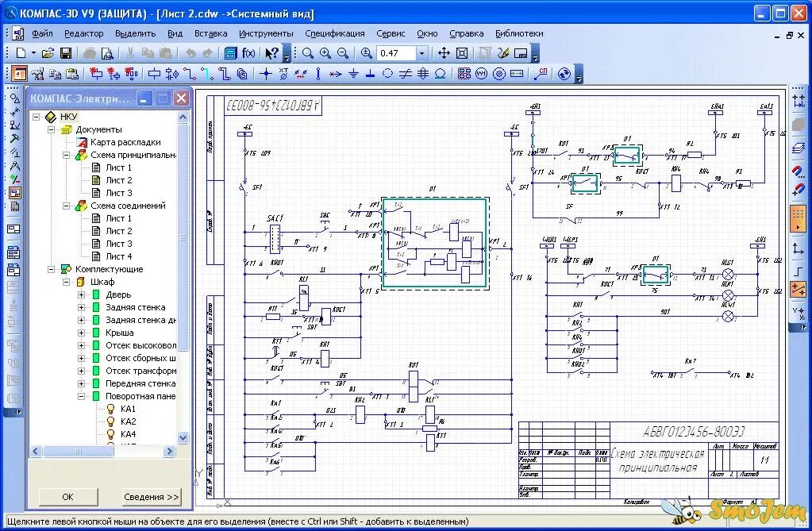Open the Библиотеки menu
Image resolution: width=812 pixels, height=531 pixels.
pyautogui.click(x=519, y=33)
